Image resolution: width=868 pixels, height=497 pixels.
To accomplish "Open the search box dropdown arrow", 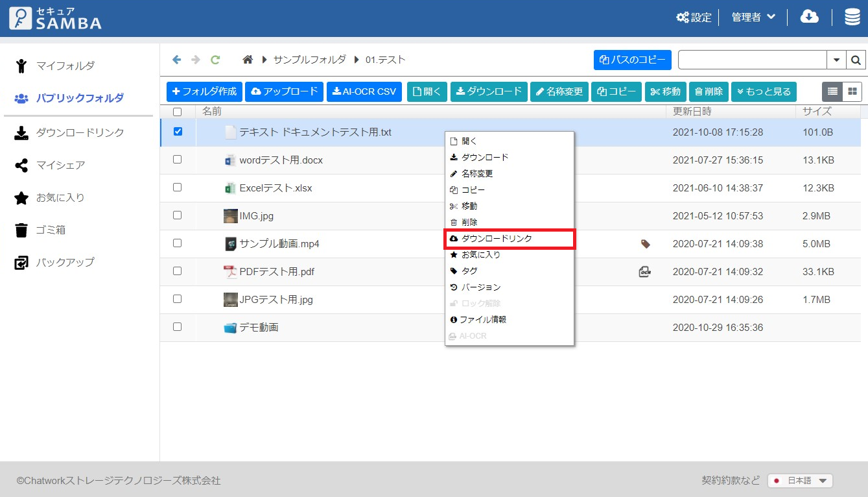I will [x=836, y=60].
